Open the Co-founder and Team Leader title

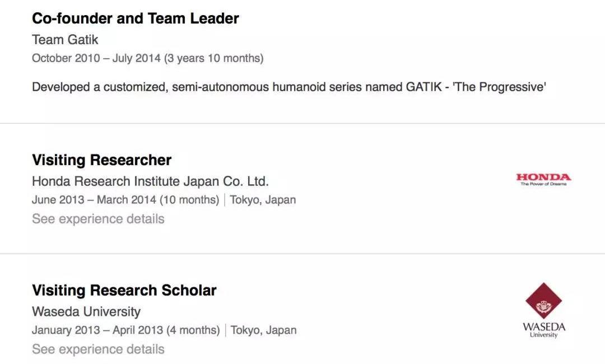[x=136, y=18]
